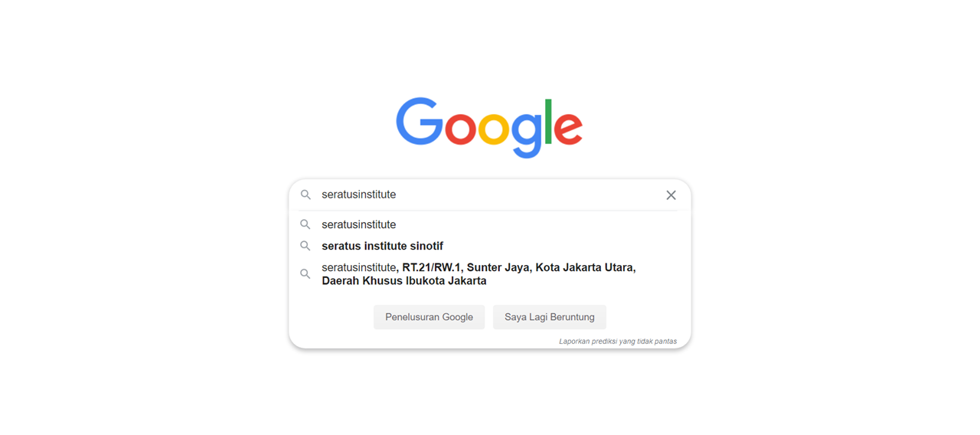Click the blue lowercase g in the Google logo
This screenshot has width=980, height=435.
pyautogui.click(x=527, y=136)
